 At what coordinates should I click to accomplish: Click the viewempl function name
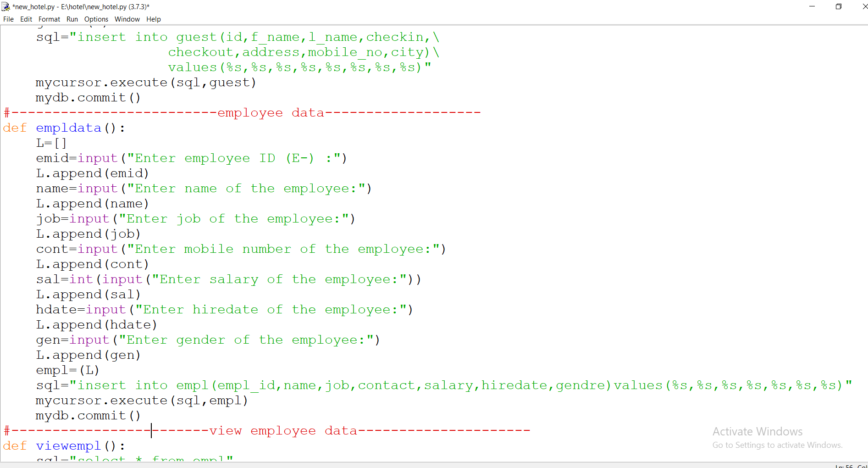[x=68, y=446]
